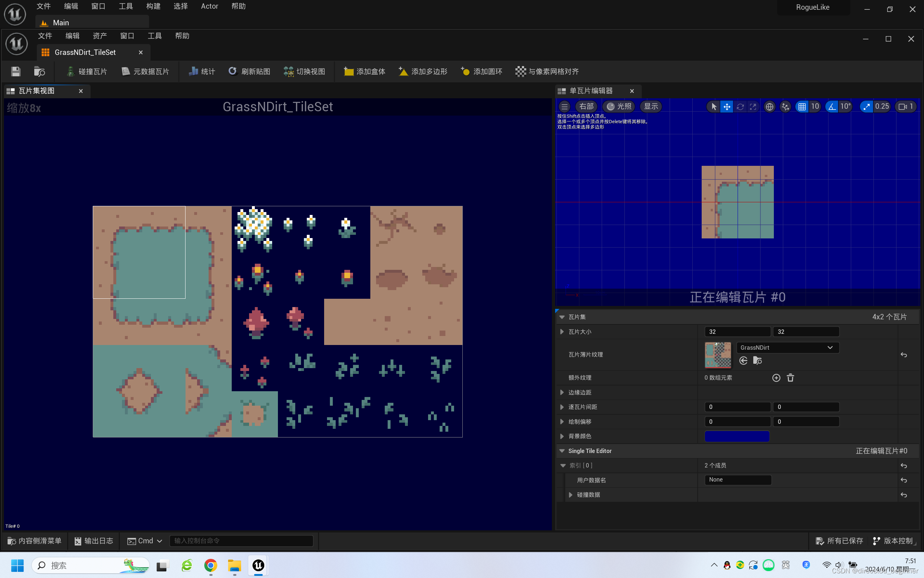The width and height of the screenshot is (924, 578).
Task: Open the 内容侧滑菜单 content drawer
Action: (34, 541)
